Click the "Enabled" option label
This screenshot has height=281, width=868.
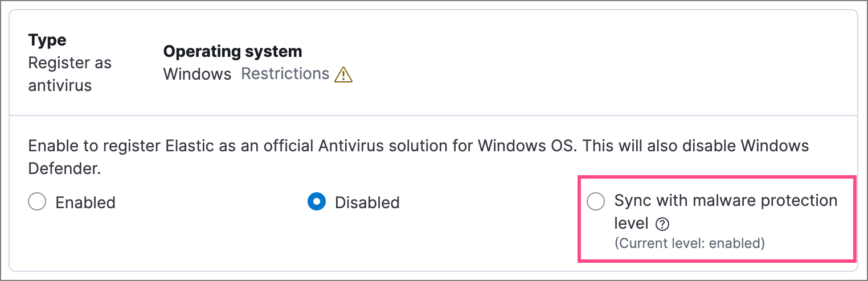(85, 203)
